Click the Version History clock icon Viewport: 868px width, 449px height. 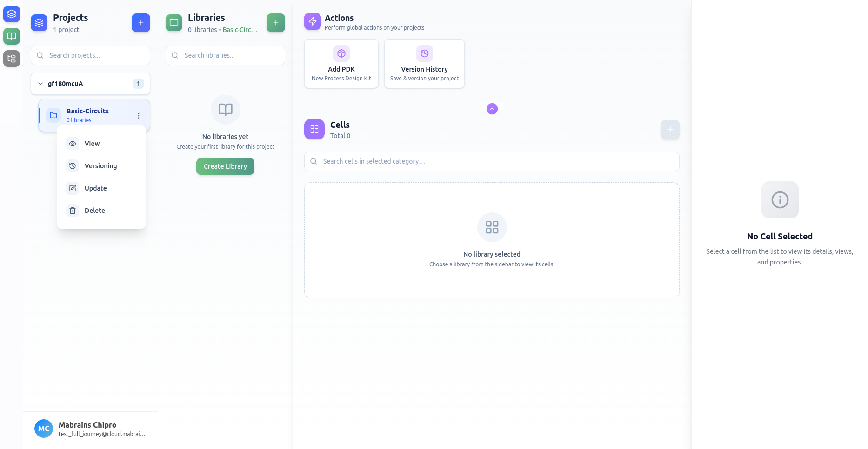pos(424,53)
